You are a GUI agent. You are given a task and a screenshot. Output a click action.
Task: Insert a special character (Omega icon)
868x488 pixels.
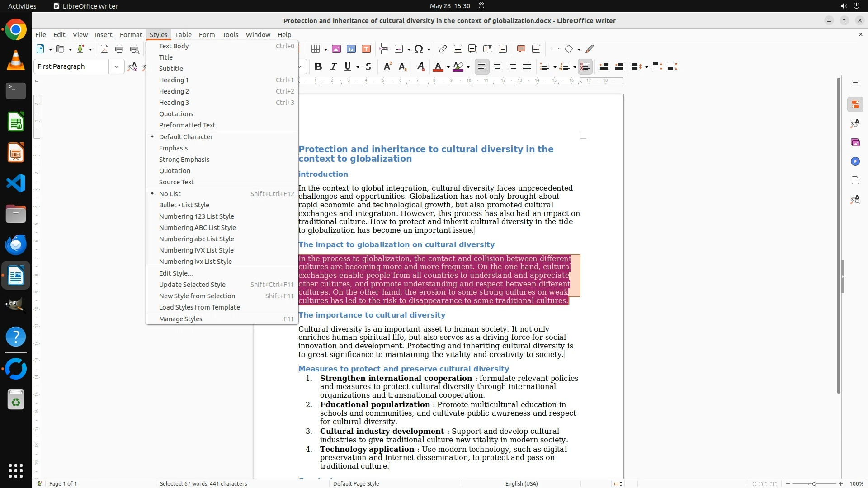click(x=419, y=49)
